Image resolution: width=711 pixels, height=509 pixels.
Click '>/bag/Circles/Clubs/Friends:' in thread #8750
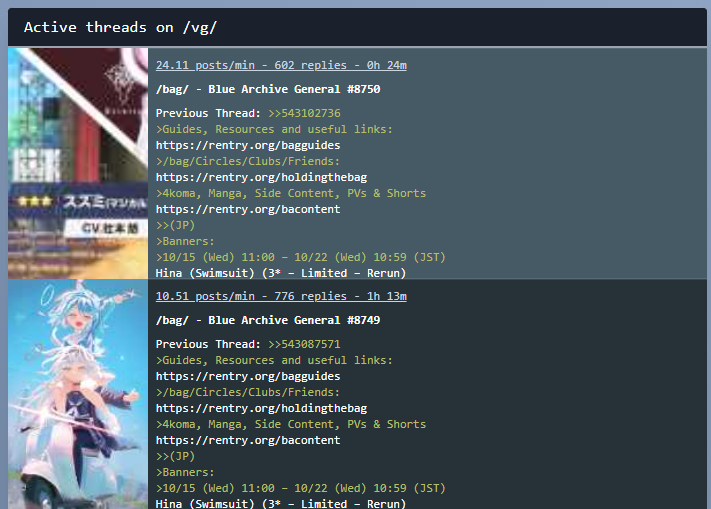click(248, 161)
